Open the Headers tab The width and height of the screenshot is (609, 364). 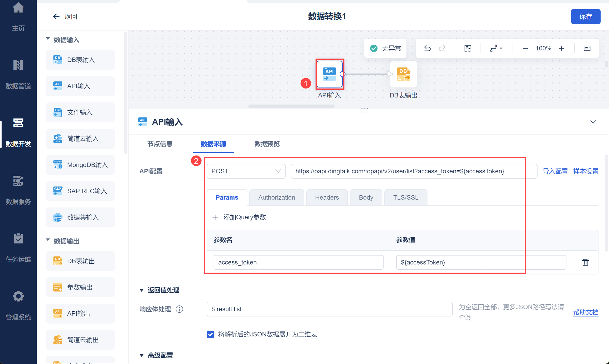point(327,197)
